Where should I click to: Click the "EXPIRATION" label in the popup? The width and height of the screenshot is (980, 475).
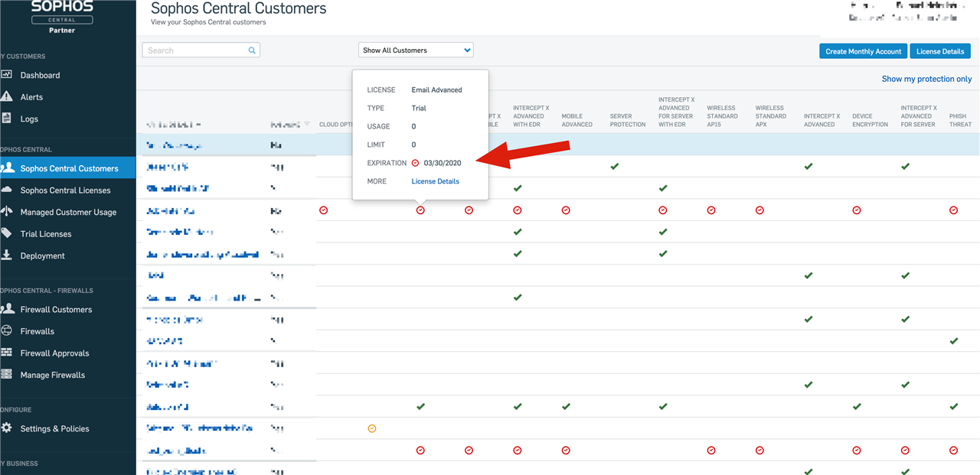pyautogui.click(x=387, y=163)
